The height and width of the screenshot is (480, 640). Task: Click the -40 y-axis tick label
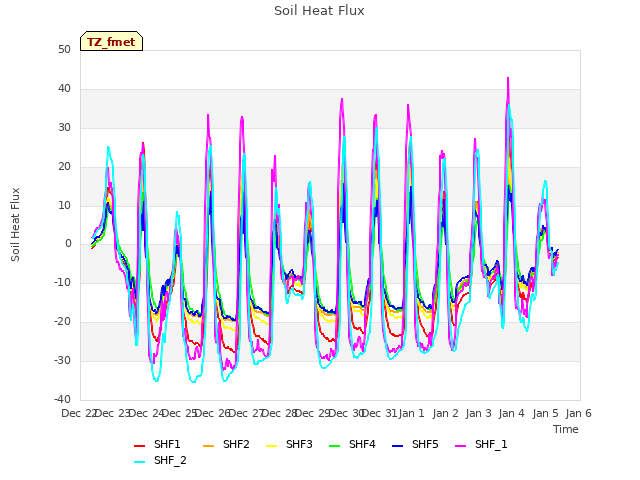tap(63, 399)
